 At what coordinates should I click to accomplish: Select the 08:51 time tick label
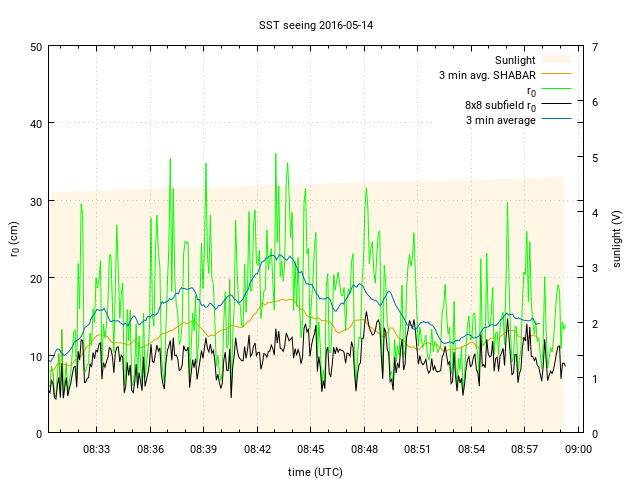click(418, 450)
